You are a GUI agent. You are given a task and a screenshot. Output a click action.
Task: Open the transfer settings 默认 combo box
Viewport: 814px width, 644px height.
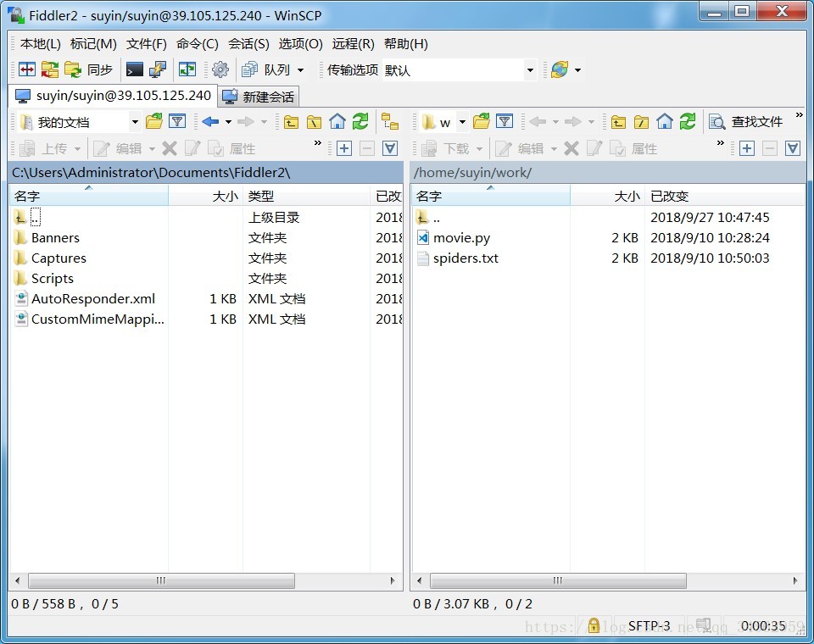click(x=459, y=70)
